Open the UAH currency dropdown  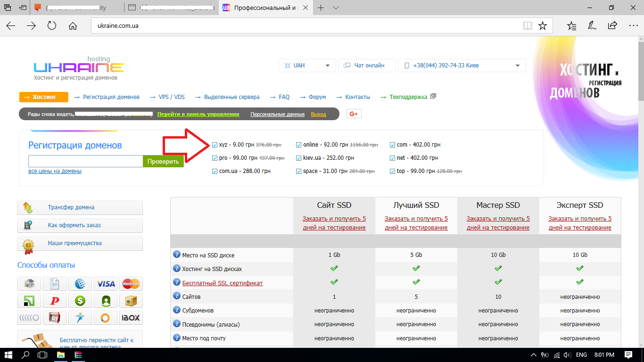click(x=307, y=66)
